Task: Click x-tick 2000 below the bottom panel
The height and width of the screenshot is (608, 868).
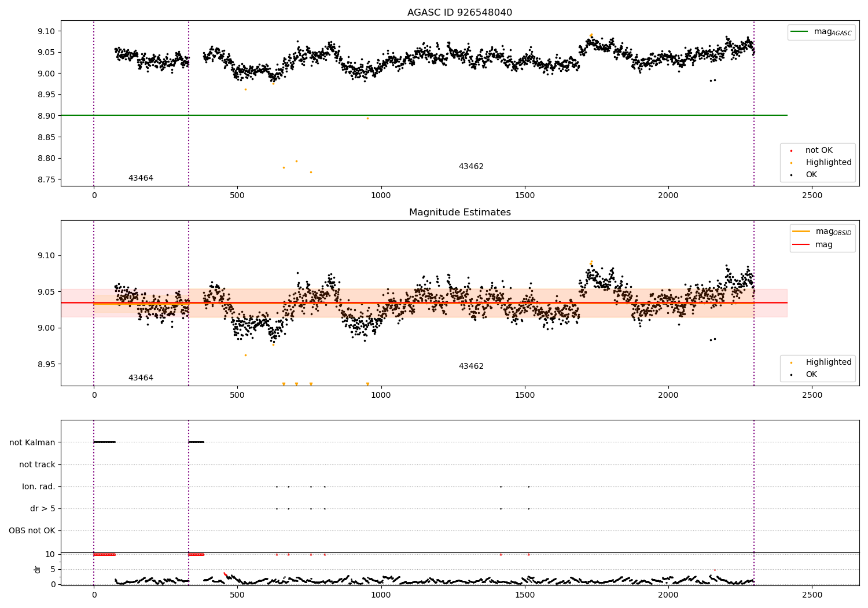Action: pyautogui.click(x=668, y=595)
